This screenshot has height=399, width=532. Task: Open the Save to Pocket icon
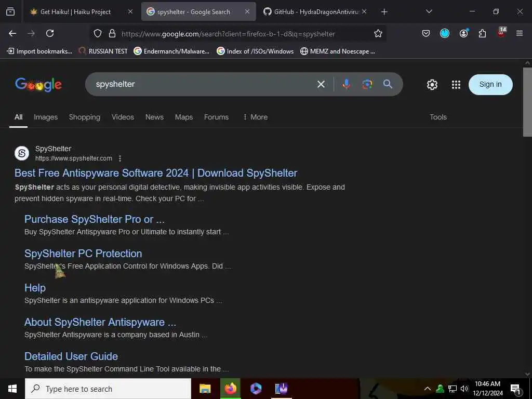pyautogui.click(x=426, y=33)
